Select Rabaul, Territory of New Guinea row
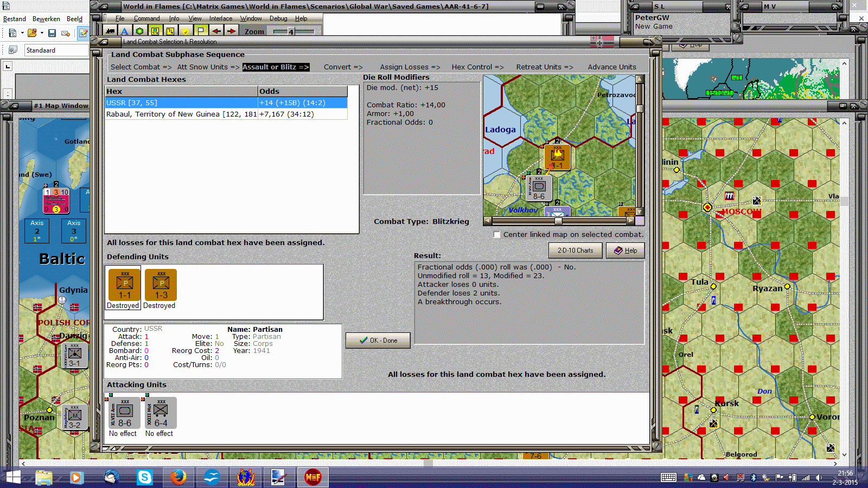The image size is (868, 488). [x=226, y=114]
